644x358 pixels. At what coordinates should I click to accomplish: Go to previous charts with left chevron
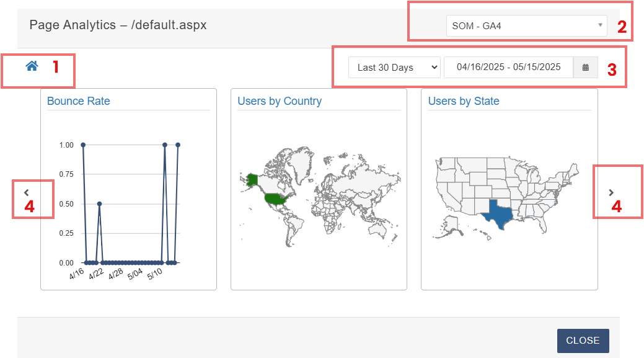[x=26, y=192]
